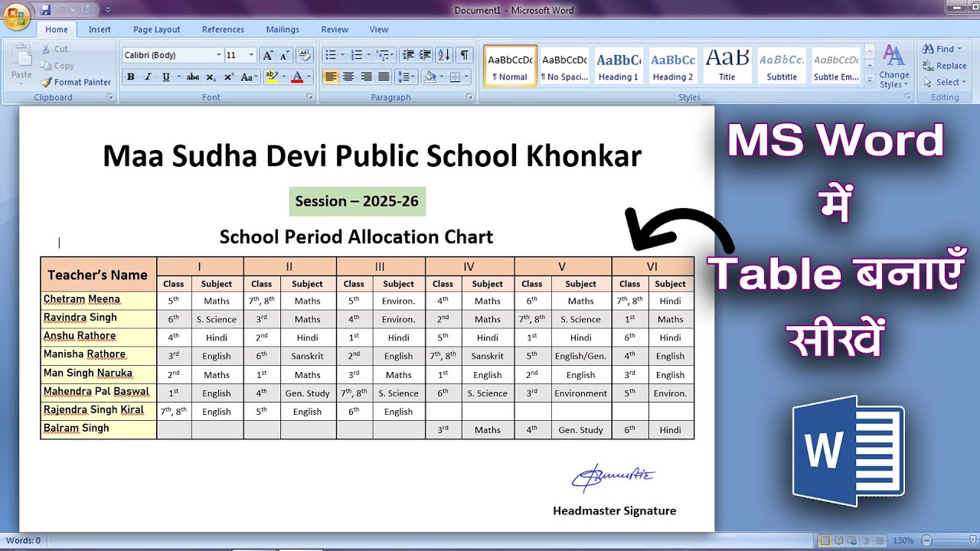980x551 pixels.
Task: Click the Grow Font icon
Action: pos(267,55)
